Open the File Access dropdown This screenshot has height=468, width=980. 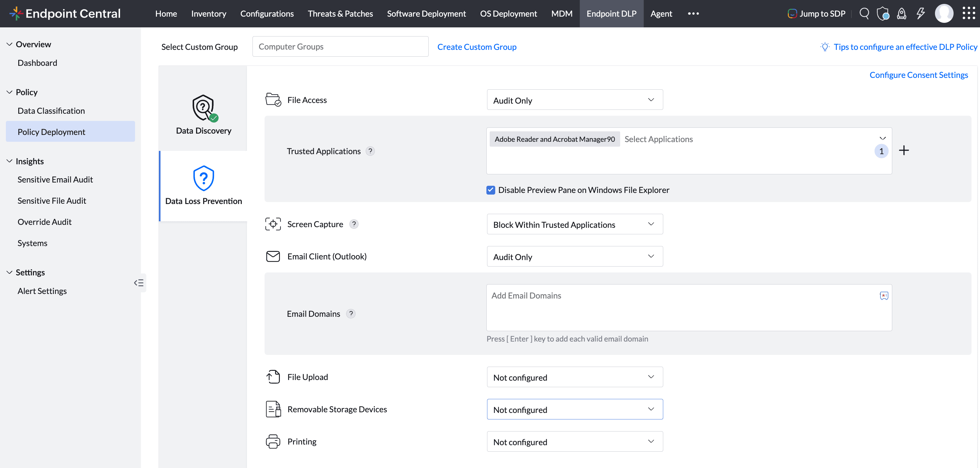pos(575,100)
